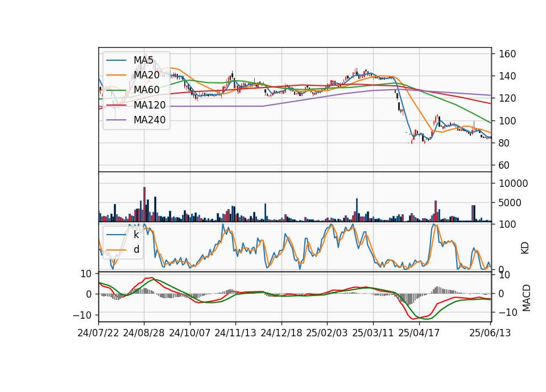Click the 60 price axis label
The height and width of the screenshot is (392, 546).
pyautogui.click(x=504, y=165)
